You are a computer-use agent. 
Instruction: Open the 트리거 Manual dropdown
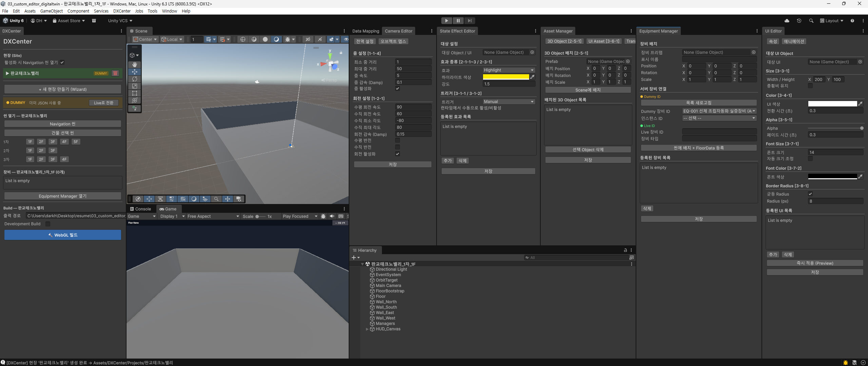click(x=508, y=101)
